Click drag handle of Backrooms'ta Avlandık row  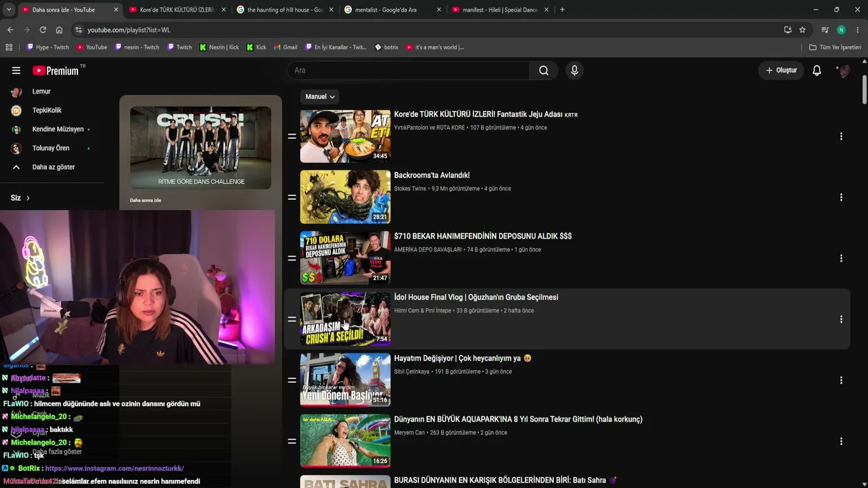pyautogui.click(x=292, y=197)
